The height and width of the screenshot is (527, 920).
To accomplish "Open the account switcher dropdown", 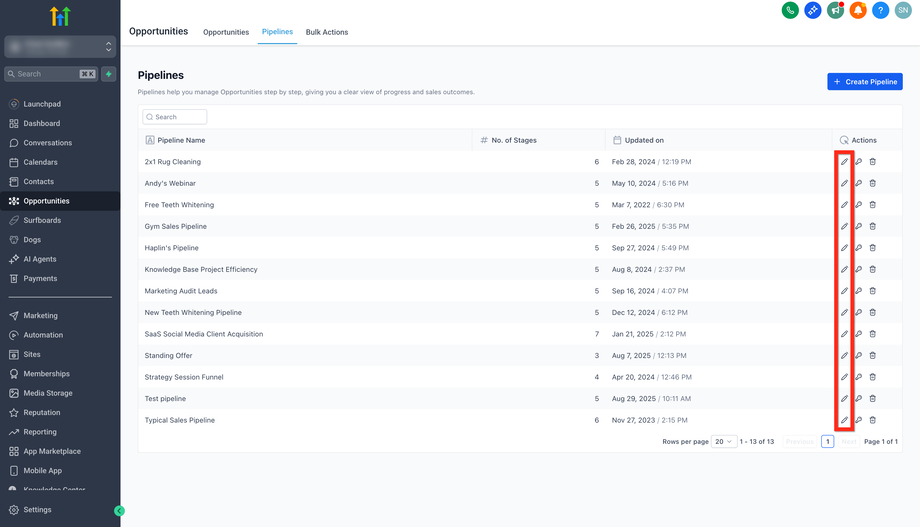I will tap(60, 46).
